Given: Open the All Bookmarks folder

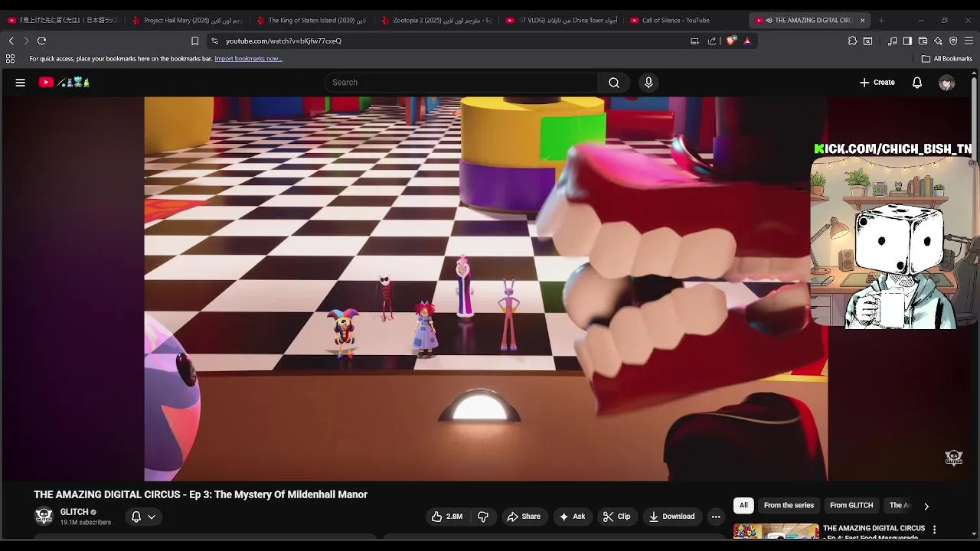Looking at the screenshot, I should pyautogui.click(x=947, y=59).
